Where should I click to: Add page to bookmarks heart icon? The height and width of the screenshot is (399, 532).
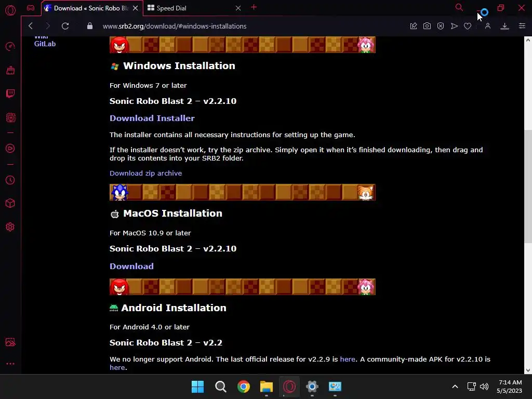(x=468, y=26)
